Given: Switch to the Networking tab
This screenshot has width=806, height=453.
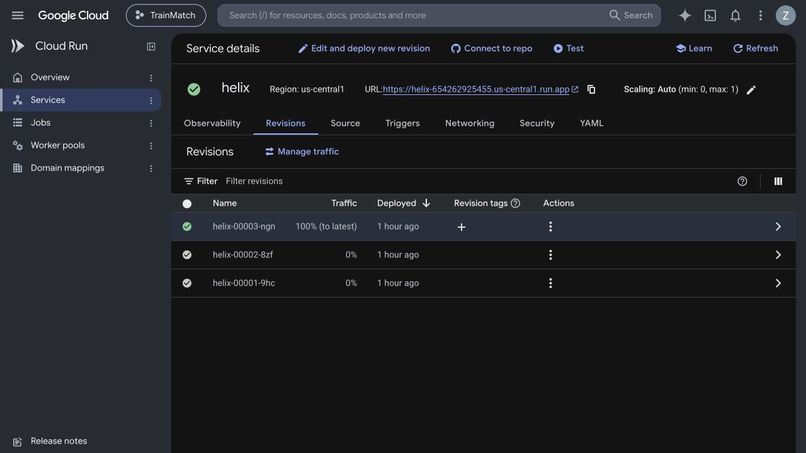Looking at the screenshot, I should (x=470, y=123).
